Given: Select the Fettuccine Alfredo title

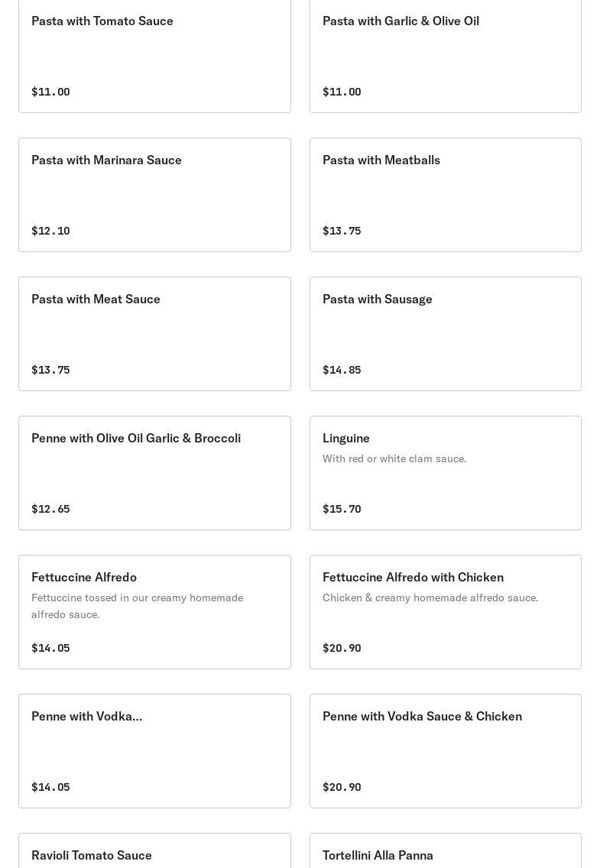Looking at the screenshot, I should click(x=84, y=577).
